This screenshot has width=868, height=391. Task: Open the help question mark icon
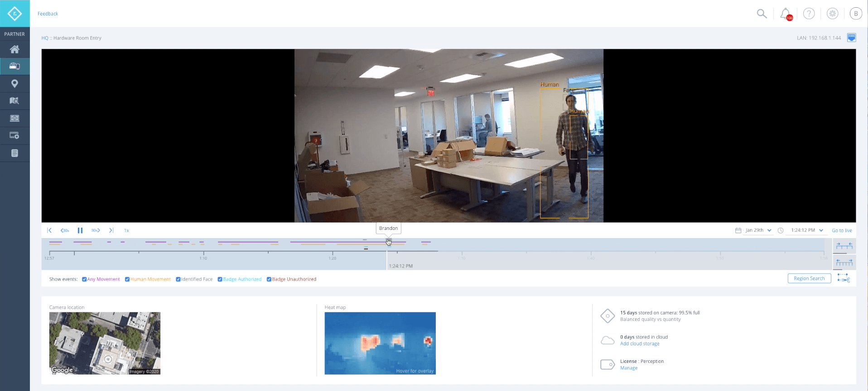coord(809,14)
